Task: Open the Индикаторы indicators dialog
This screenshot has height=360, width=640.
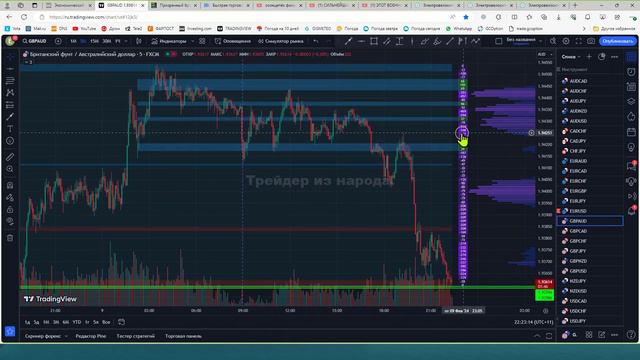Action: [x=169, y=41]
